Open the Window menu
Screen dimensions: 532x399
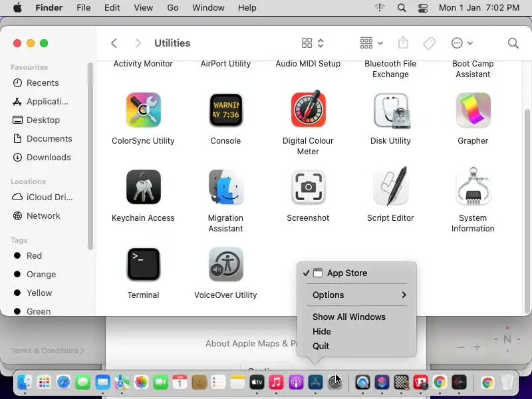click(208, 7)
